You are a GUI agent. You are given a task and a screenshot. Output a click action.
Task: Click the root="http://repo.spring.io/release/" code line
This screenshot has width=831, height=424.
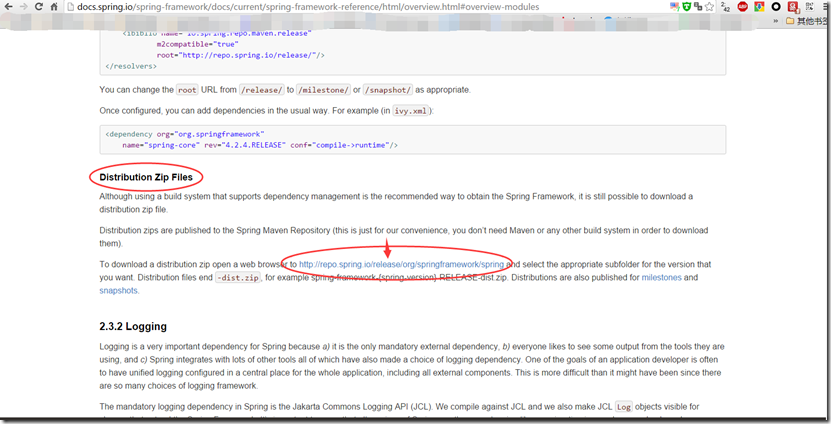[x=241, y=56]
